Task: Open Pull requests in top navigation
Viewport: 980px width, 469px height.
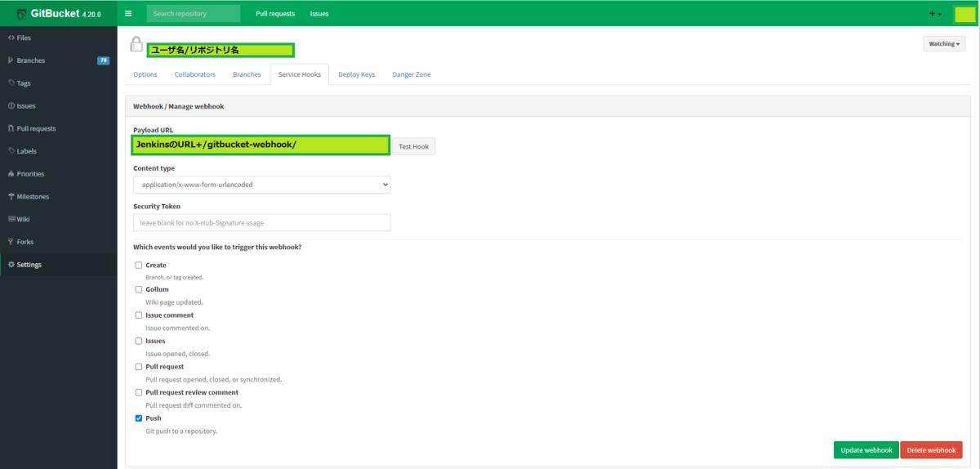Action: [x=275, y=14]
